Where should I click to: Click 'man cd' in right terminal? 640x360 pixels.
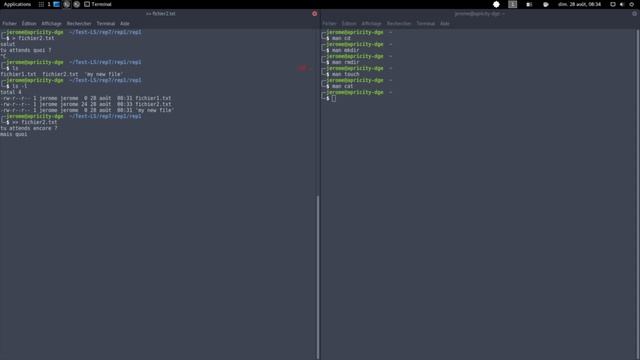pos(341,38)
